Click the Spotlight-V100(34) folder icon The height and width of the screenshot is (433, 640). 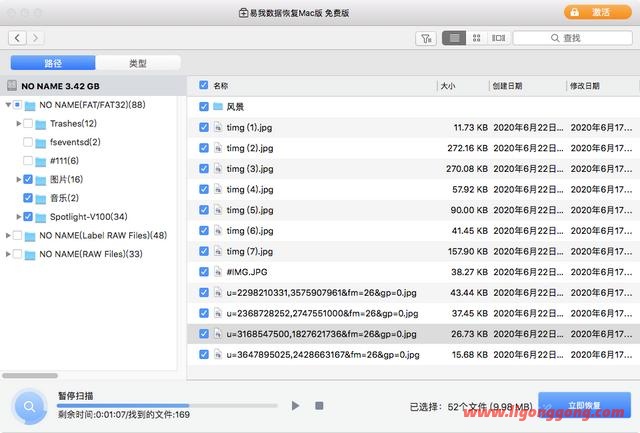tap(40, 218)
